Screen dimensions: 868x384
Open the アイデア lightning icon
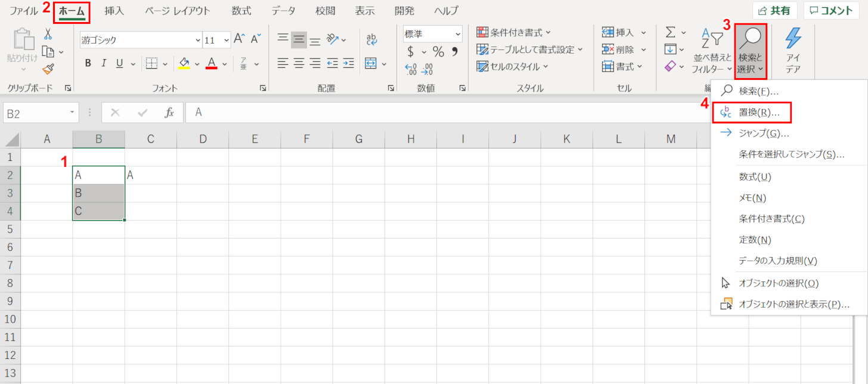(793, 51)
